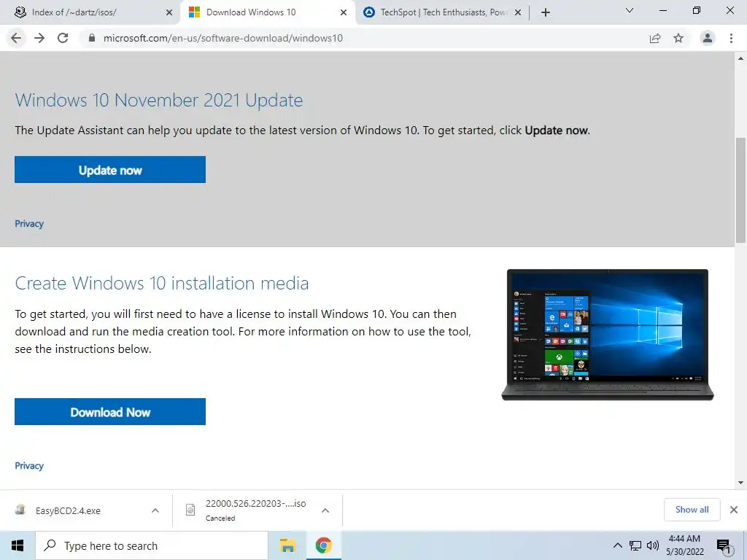Image resolution: width=747 pixels, height=560 pixels.
Task: Open the notification center icon
Action: [724, 546]
